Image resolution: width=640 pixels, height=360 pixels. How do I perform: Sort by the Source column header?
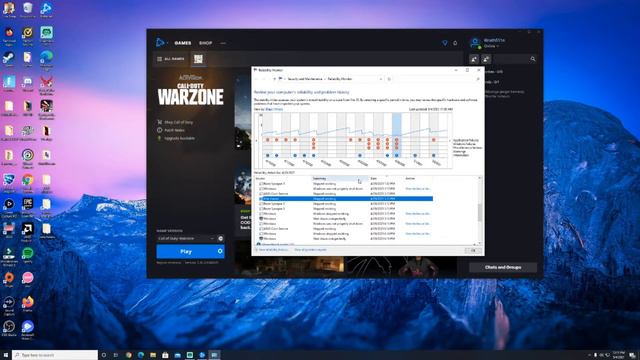tap(283, 178)
